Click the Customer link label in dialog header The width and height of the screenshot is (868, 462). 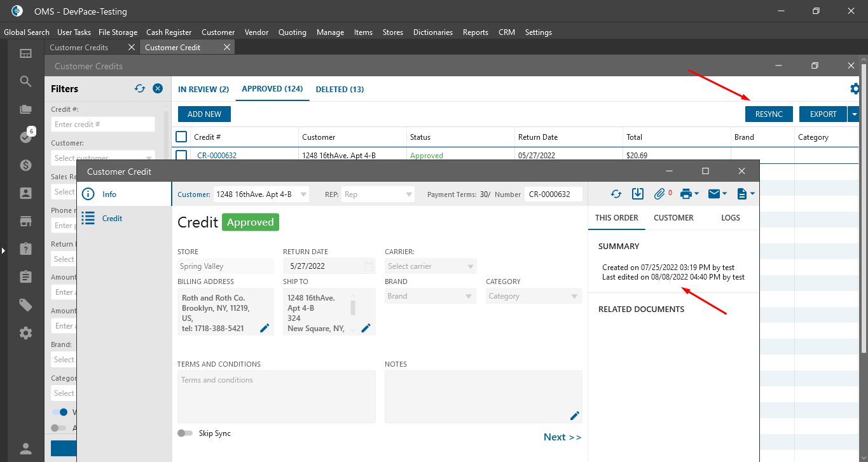193,194
